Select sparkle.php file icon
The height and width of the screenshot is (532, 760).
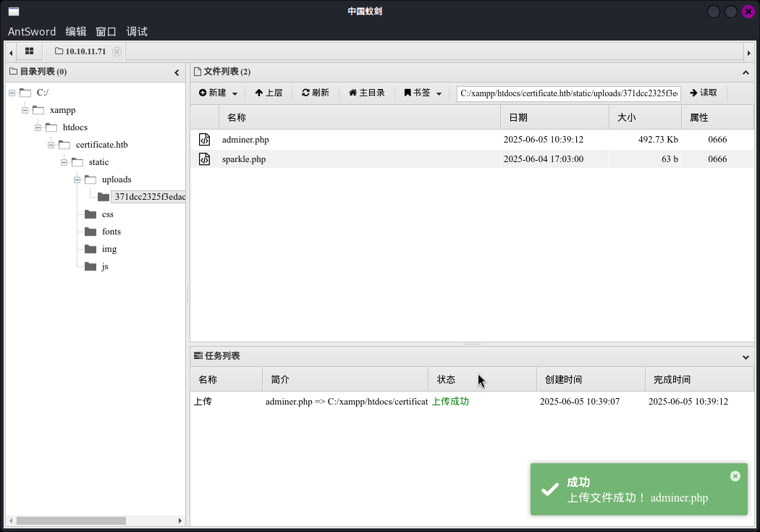[x=205, y=159]
